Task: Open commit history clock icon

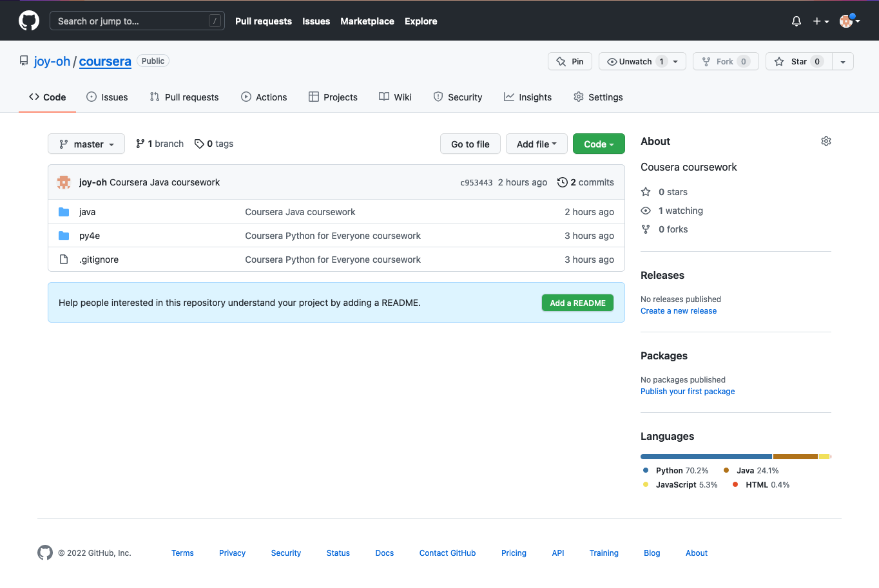Action: coord(562,182)
